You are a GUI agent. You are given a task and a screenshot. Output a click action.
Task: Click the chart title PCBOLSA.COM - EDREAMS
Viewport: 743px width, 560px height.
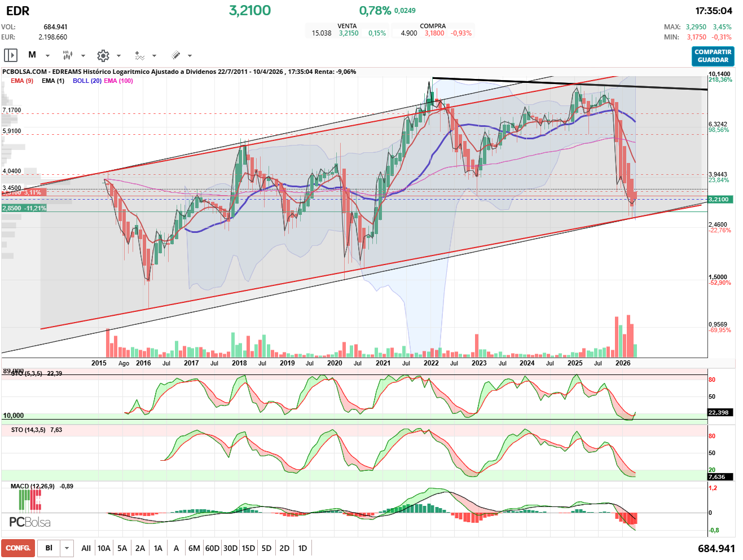(42, 72)
